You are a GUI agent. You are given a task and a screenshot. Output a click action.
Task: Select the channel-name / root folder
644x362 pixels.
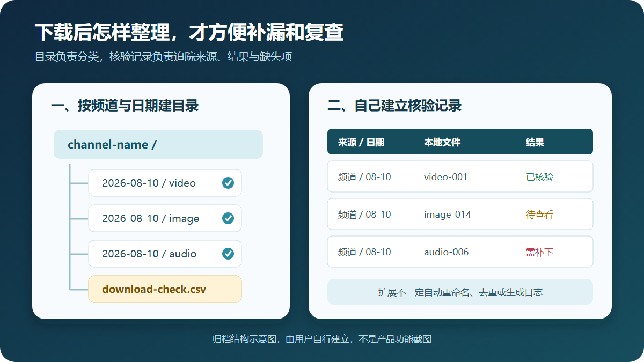click(158, 144)
